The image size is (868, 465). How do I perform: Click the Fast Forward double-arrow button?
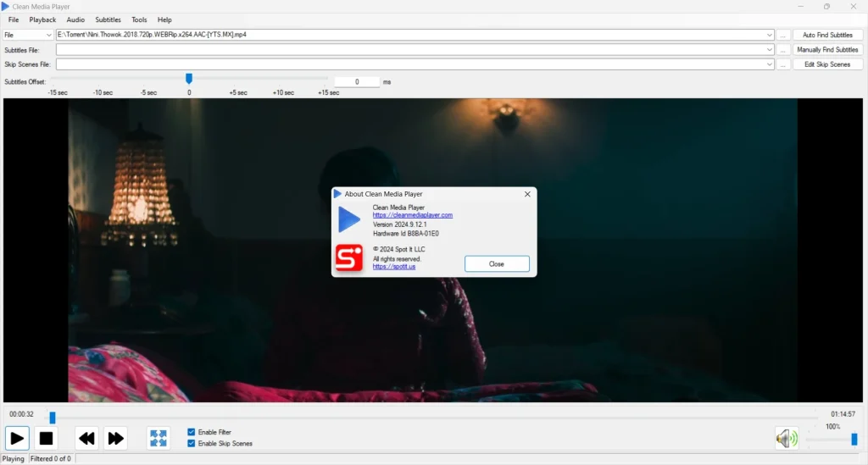point(115,438)
